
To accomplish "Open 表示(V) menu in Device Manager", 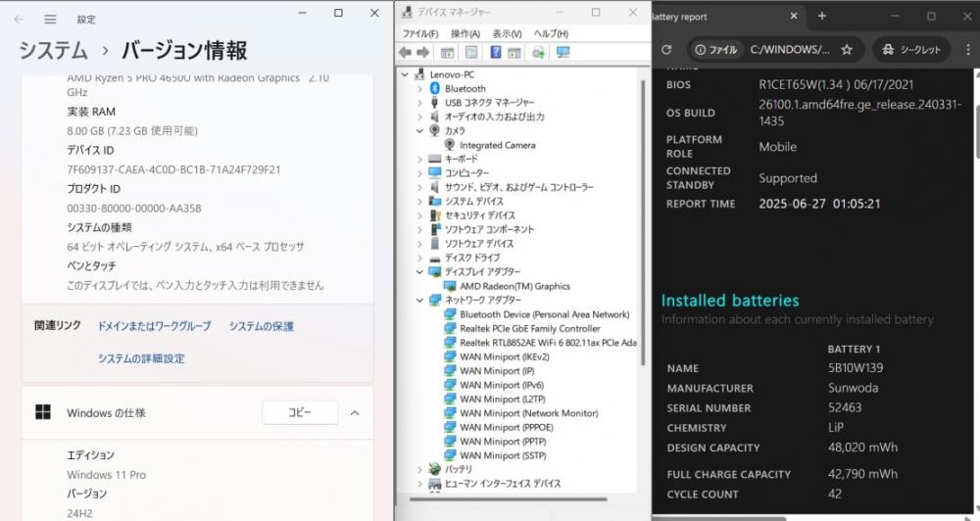I will coord(507,33).
